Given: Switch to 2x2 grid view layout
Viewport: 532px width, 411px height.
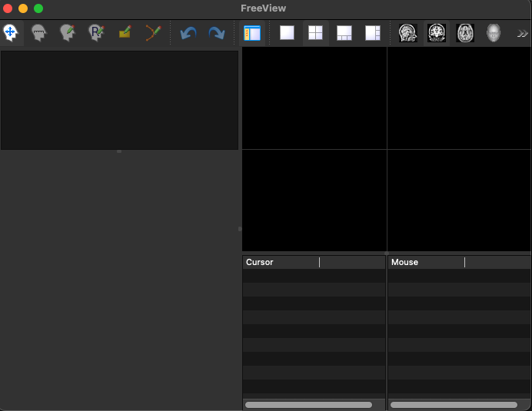Looking at the screenshot, I should click(x=315, y=33).
